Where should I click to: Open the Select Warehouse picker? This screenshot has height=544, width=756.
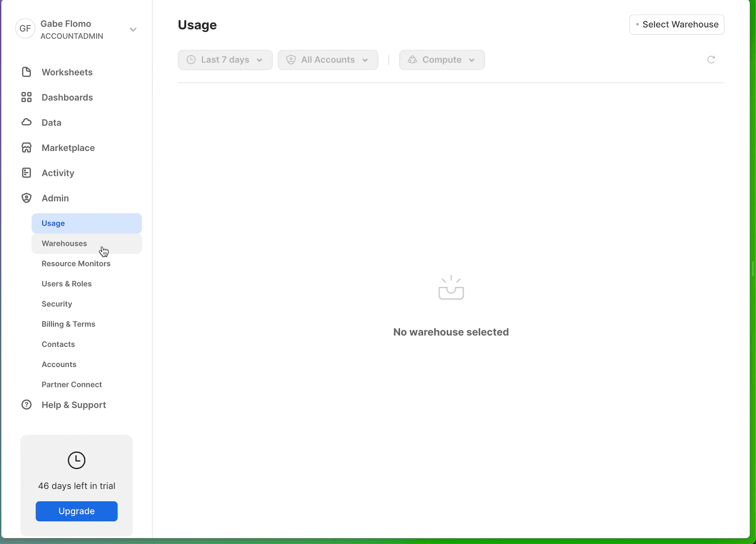[677, 25]
